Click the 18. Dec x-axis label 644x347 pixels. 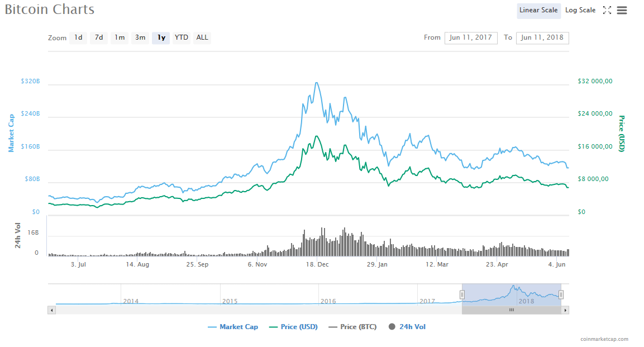317,264
